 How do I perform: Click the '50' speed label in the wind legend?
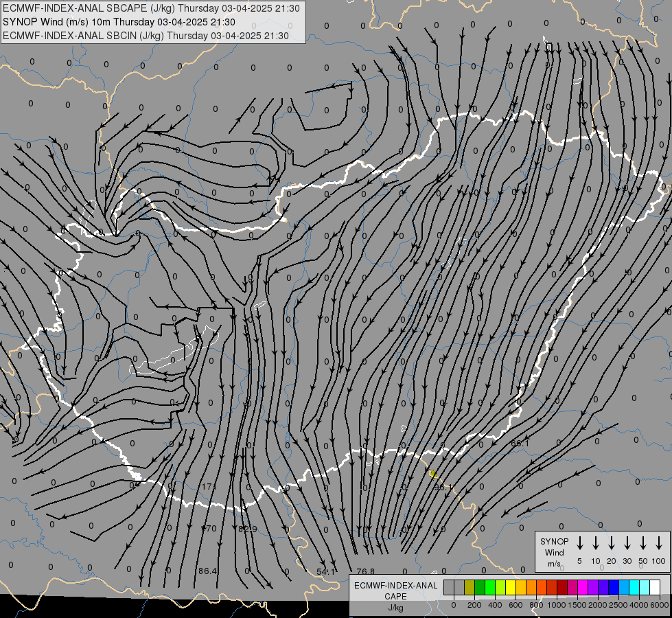643,561
